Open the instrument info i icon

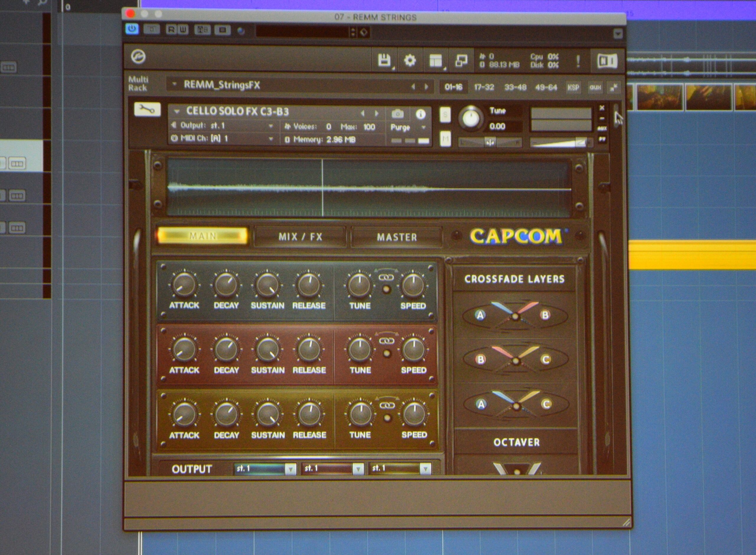click(421, 114)
